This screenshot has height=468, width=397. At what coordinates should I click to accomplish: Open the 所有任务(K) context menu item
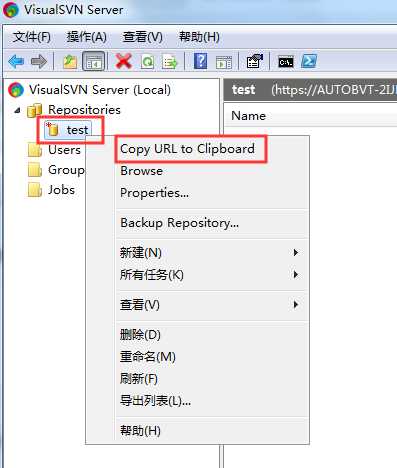(x=212, y=275)
